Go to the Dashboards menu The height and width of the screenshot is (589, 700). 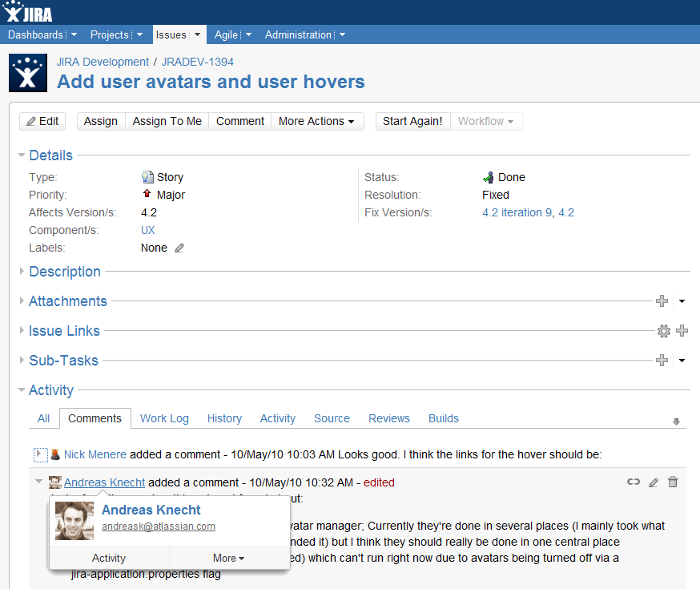click(x=35, y=34)
